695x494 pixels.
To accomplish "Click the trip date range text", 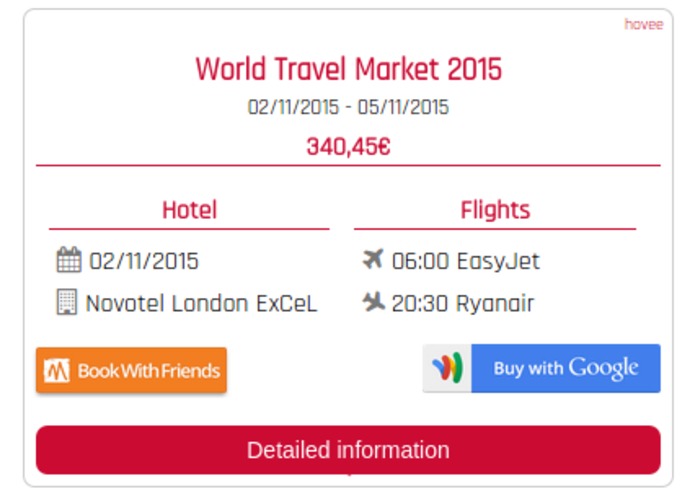I will point(348,107).
